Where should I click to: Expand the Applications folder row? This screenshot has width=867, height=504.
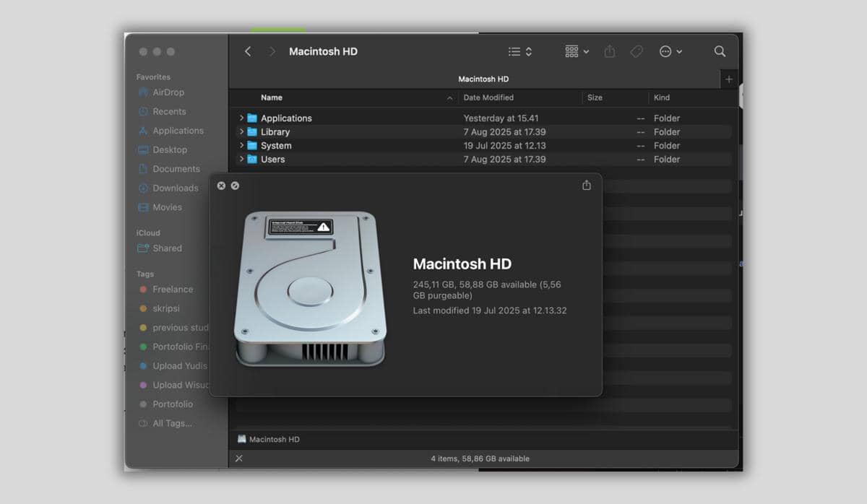(241, 117)
